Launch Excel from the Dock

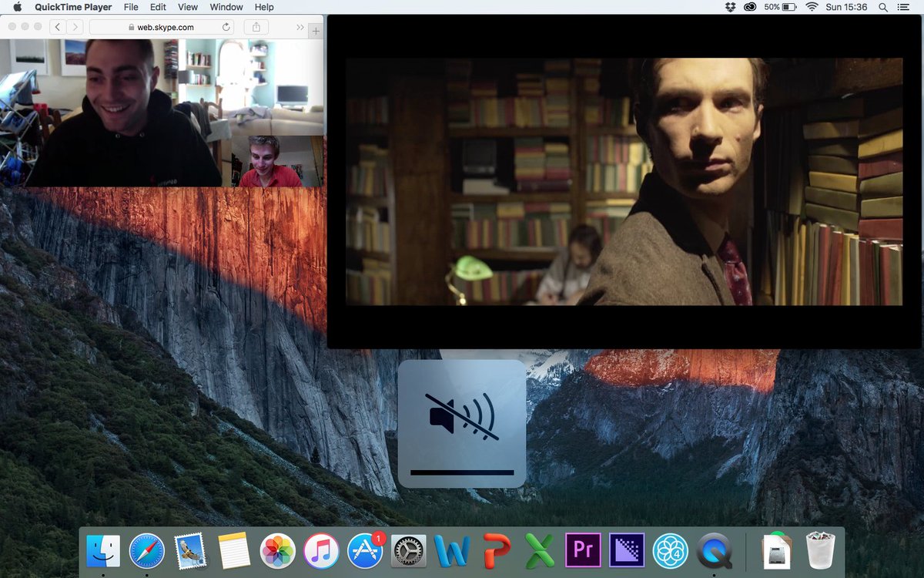pyautogui.click(x=540, y=552)
